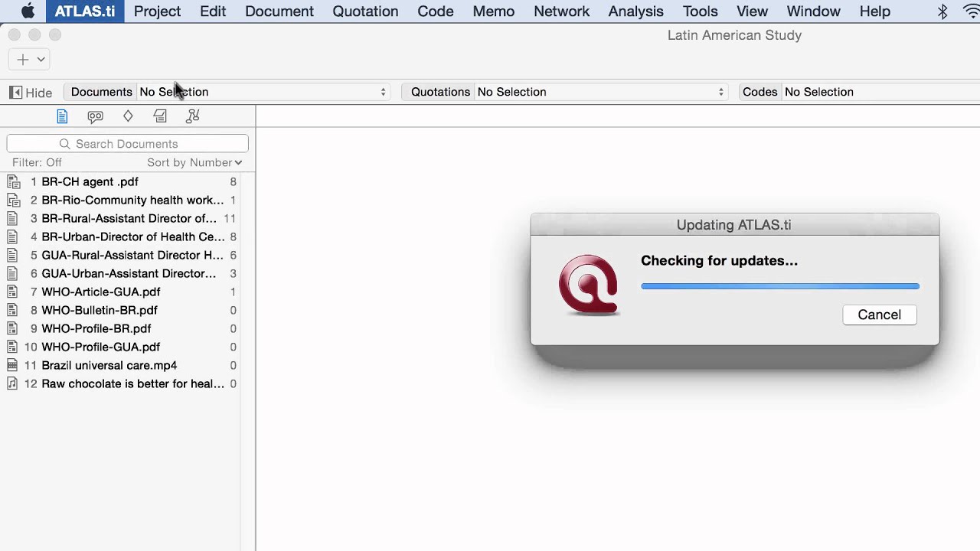The height and width of the screenshot is (551, 980).
Task: Open the Tools menu
Action: point(701,11)
